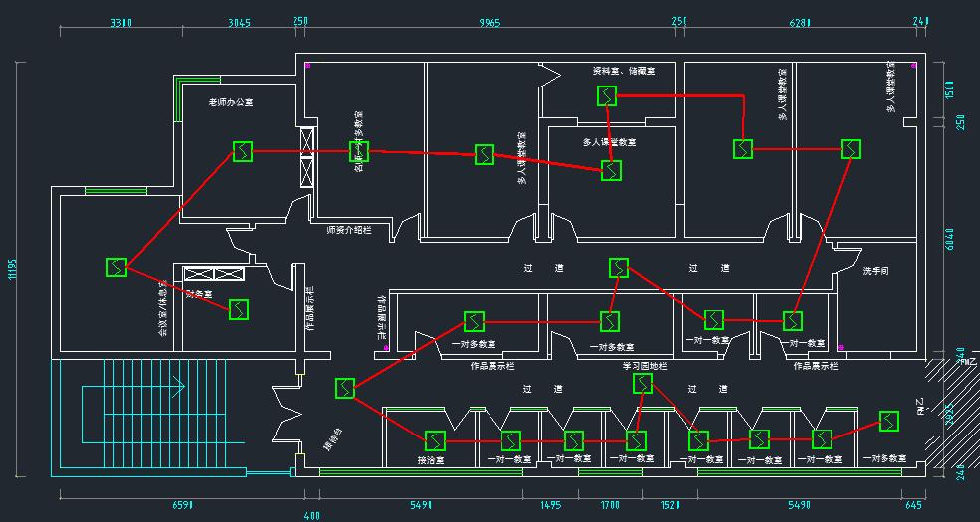Click the detector symbol in 财务室

click(x=238, y=309)
